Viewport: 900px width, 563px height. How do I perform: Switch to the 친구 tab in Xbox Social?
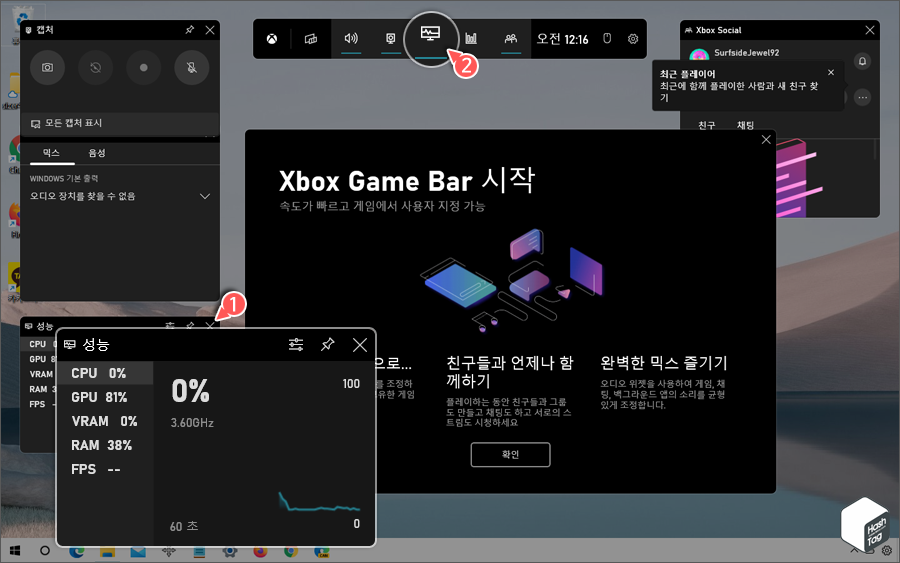(x=707, y=125)
